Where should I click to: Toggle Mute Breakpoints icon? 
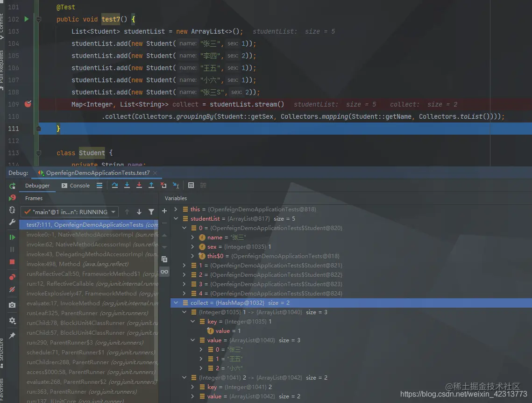12,289
